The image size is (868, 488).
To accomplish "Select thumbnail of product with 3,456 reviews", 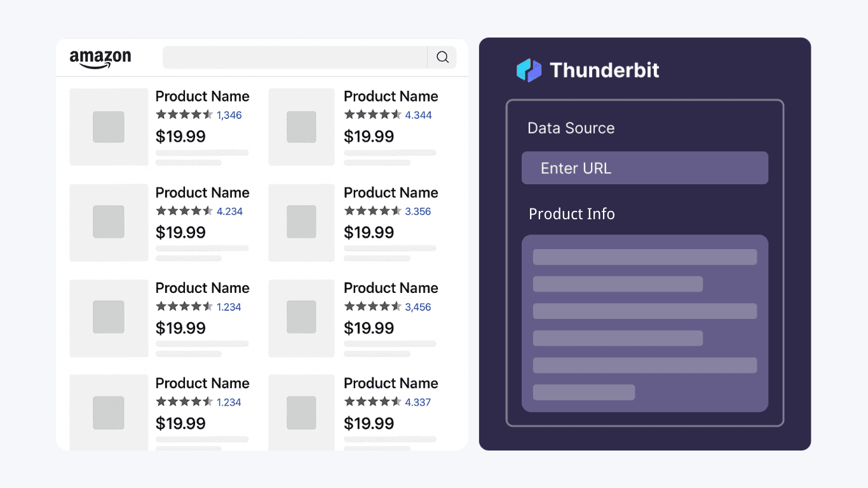I will [x=301, y=318].
